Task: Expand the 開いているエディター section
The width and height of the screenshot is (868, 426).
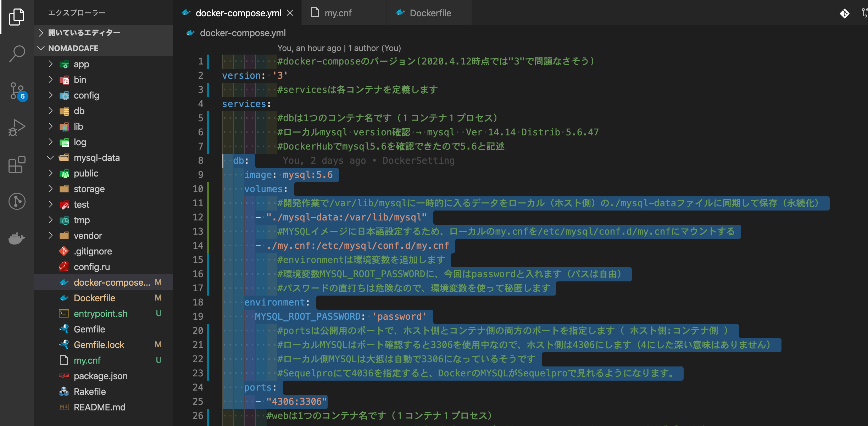Action: coord(84,33)
